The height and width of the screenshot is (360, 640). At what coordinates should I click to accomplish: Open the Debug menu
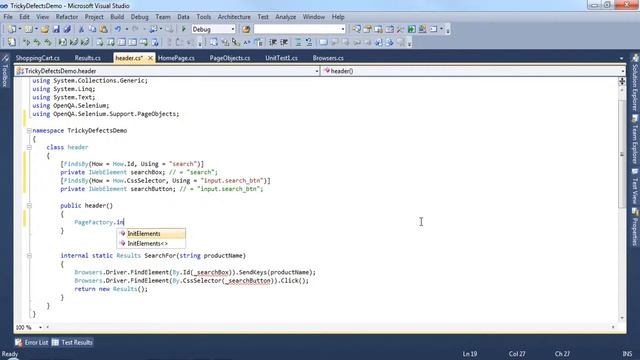point(140,17)
